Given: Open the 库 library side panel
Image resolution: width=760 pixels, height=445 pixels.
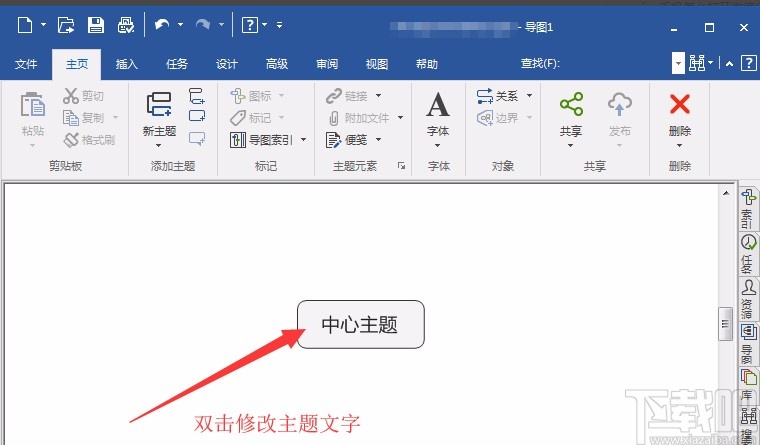Looking at the screenshot, I should 748,385.
